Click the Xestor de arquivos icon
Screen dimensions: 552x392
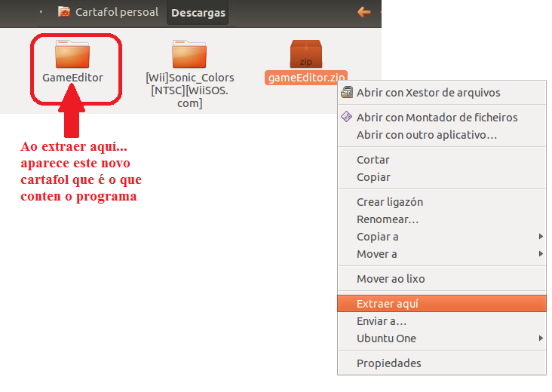coord(347,93)
